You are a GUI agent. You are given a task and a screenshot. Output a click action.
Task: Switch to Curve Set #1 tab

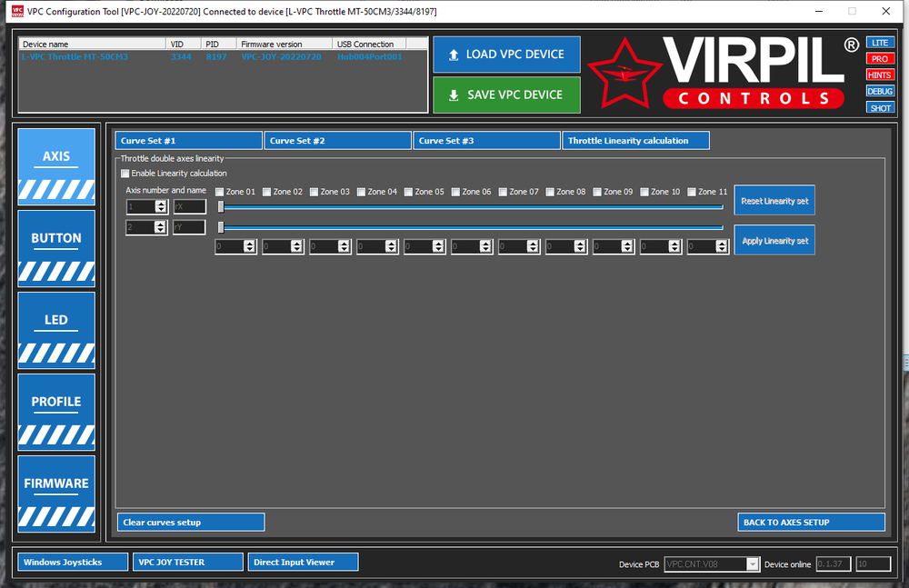click(x=188, y=141)
